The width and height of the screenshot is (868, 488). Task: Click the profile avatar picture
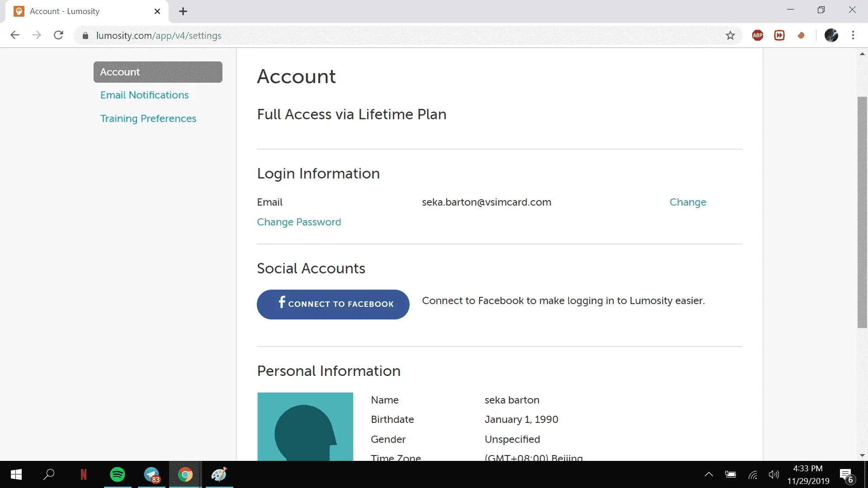pyautogui.click(x=305, y=427)
